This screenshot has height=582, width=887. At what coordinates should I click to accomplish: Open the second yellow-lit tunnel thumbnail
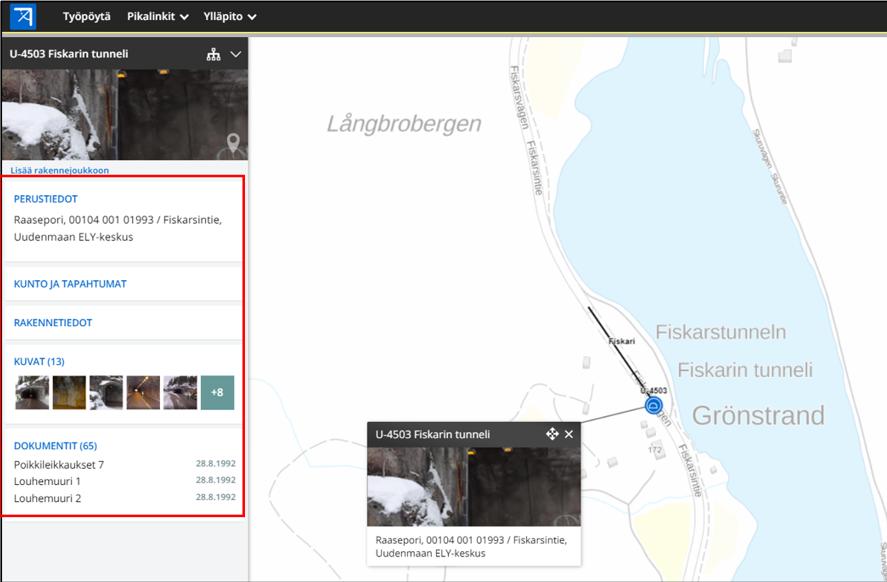tap(69, 393)
